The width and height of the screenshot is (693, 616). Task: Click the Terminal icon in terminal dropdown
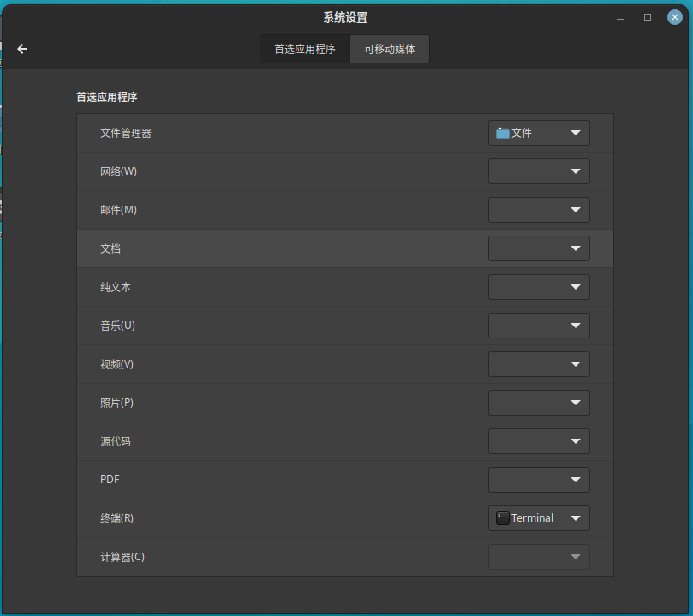(x=503, y=518)
